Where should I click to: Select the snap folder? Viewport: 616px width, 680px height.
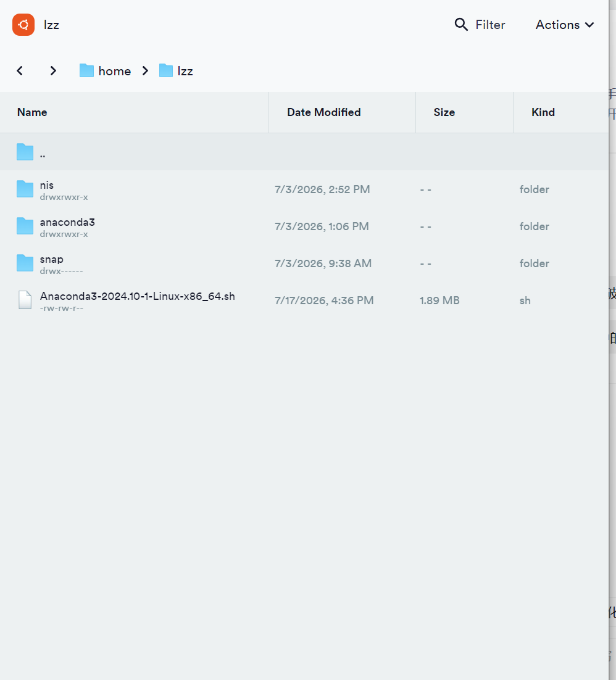(304, 263)
